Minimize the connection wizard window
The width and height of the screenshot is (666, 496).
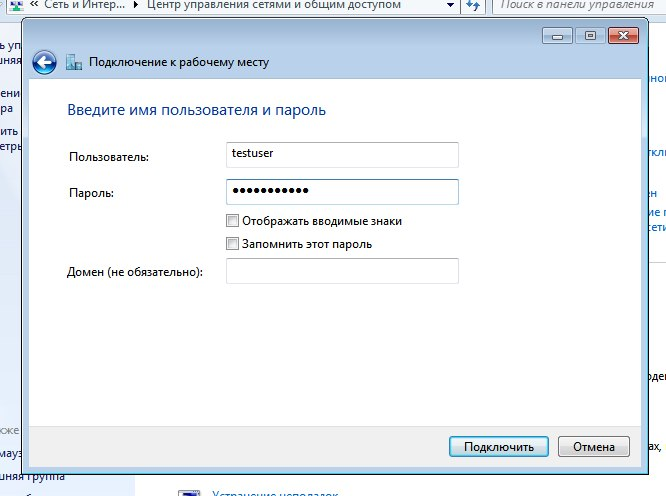[x=557, y=36]
